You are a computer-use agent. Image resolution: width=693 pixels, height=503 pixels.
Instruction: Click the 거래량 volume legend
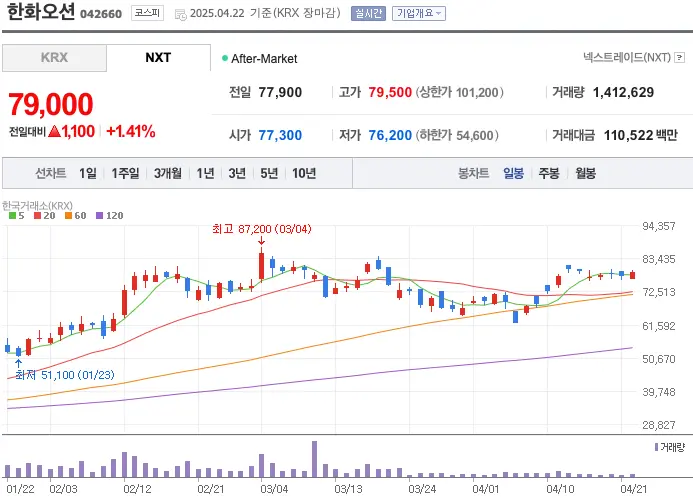[670, 448]
